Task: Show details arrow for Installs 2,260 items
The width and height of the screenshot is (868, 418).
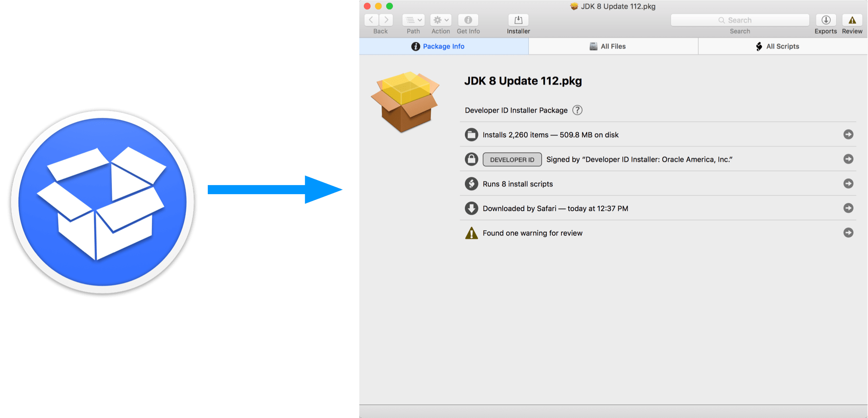Action: [848, 135]
